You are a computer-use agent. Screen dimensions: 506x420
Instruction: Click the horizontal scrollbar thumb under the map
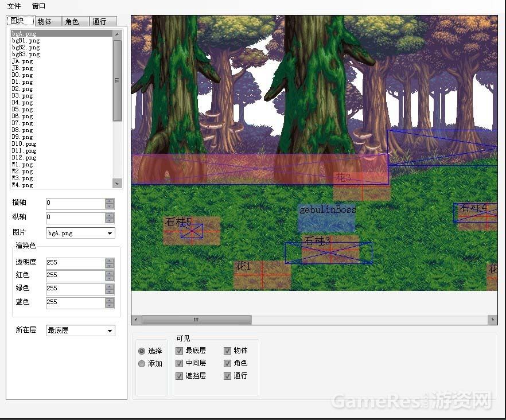tap(196, 320)
